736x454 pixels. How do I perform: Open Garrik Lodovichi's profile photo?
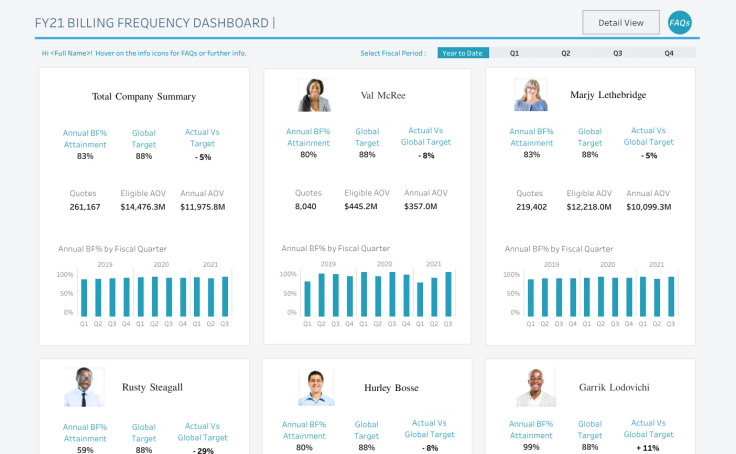coord(536,387)
